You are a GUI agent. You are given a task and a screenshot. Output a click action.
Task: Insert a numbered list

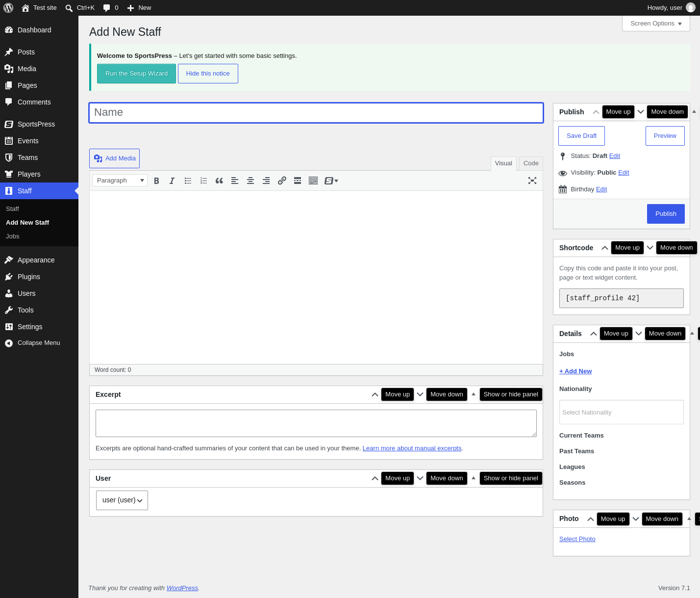point(203,181)
